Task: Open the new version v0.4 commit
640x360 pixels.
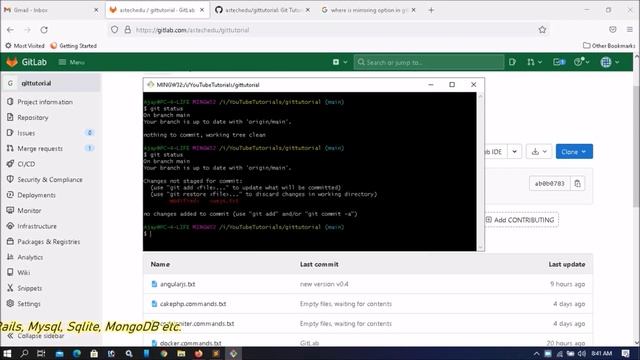Action: [x=324, y=284]
